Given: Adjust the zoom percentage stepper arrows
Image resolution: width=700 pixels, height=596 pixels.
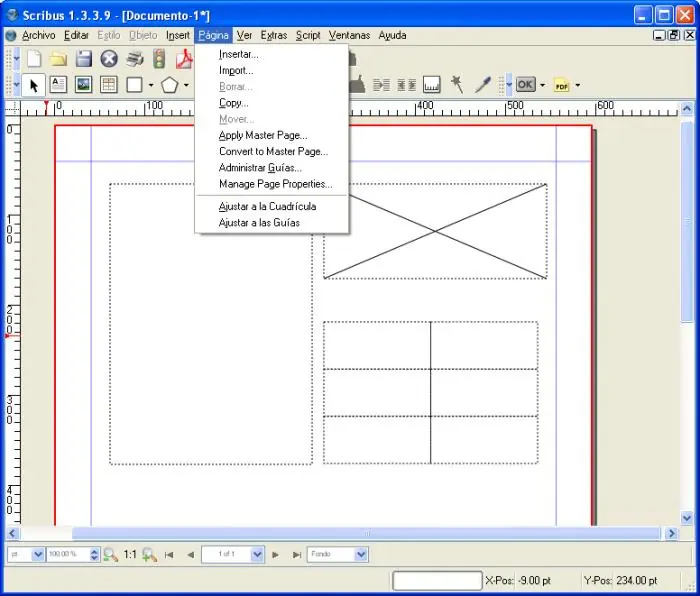Looking at the screenshot, I should 94,554.
